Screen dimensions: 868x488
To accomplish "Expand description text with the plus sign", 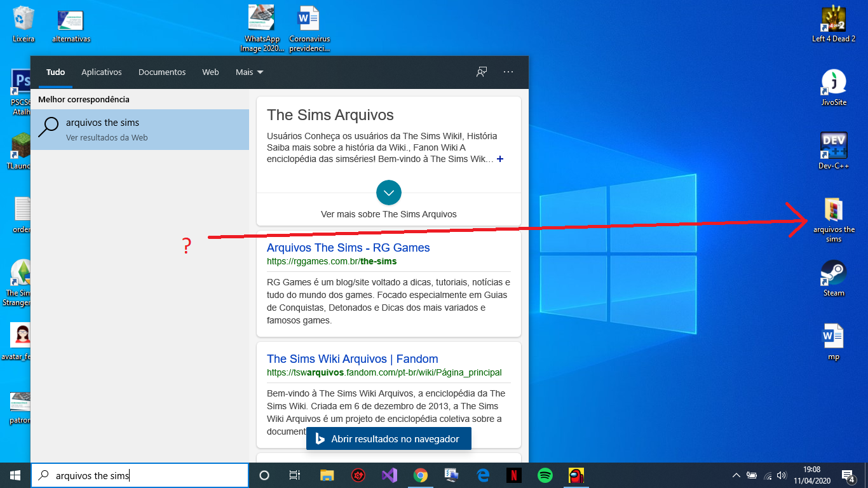I will click(x=500, y=159).
